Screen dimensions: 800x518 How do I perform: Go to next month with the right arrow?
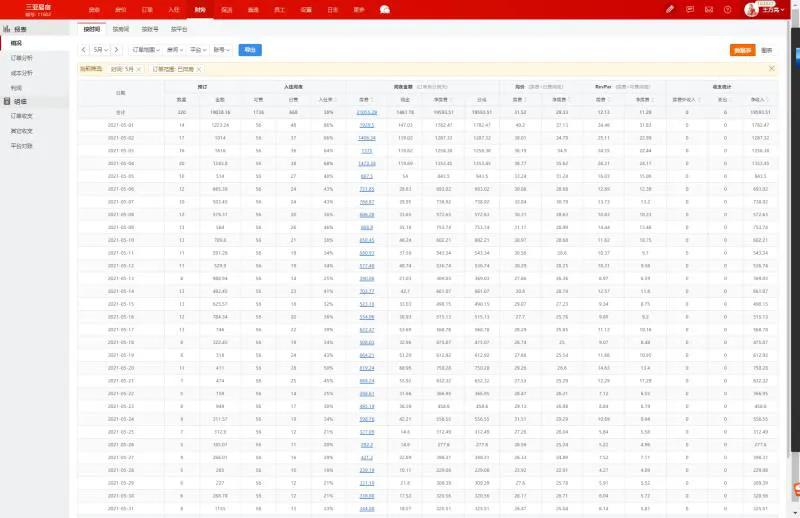coord(116,50)
